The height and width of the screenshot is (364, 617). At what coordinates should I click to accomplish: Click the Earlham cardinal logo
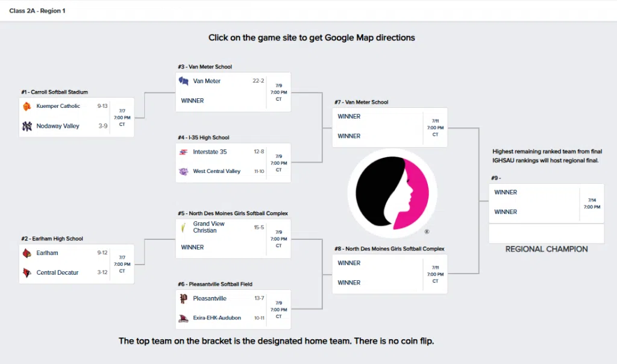pos(27,253)
